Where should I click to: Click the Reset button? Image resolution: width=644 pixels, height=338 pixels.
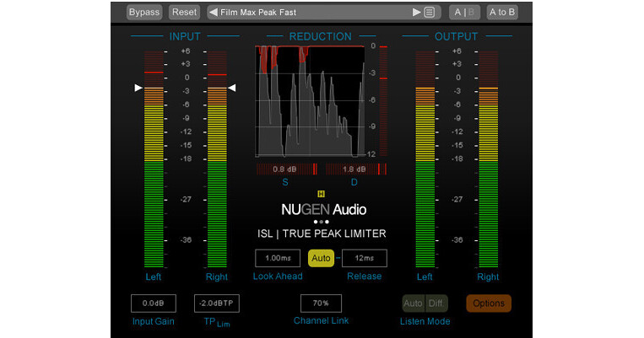(184, 13)
